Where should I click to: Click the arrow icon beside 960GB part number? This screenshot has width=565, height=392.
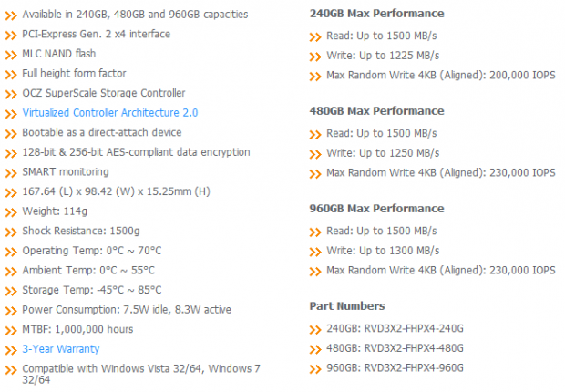315,369
